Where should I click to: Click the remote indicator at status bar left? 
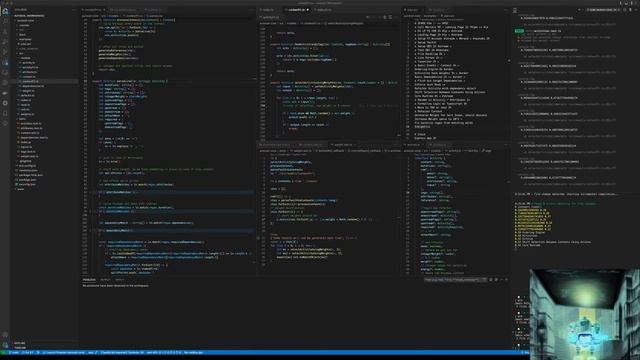coord(3,353)
